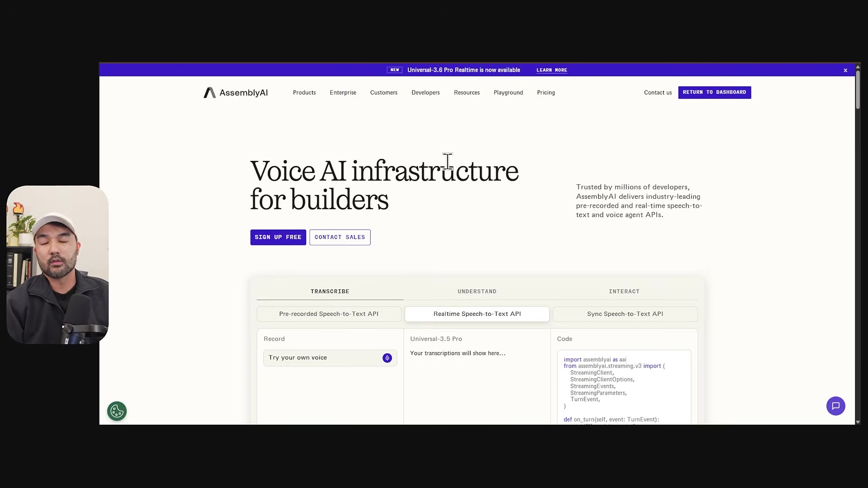Click Sign Up Free button
Viewport: 868px width, 488px height.
(278, 237)
